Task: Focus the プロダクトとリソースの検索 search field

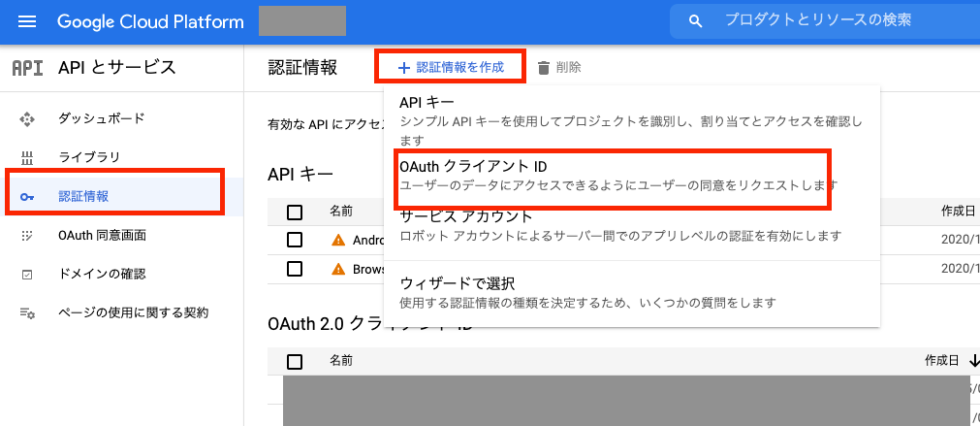Action: (824, 21)
